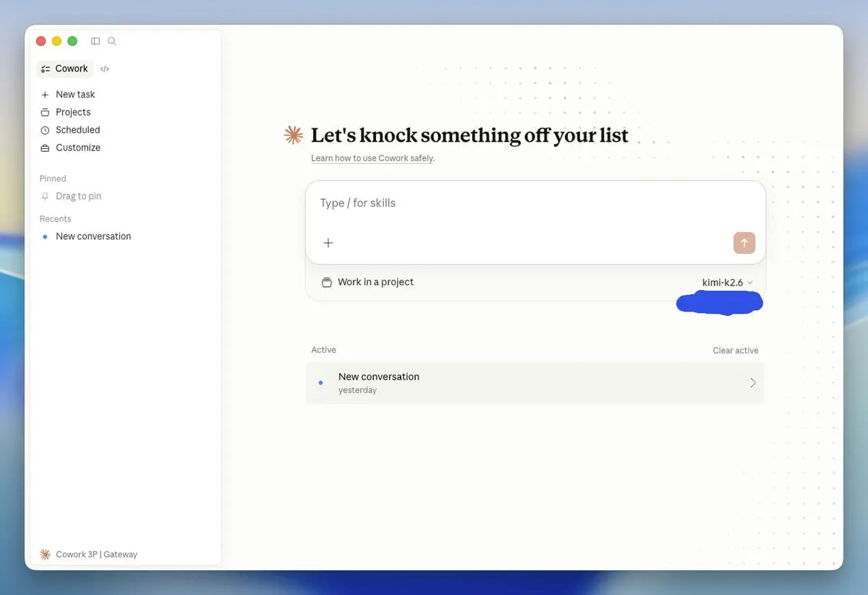Click the send arrow button
Viewport: 868px width, 595px height.
coord(744,243)
